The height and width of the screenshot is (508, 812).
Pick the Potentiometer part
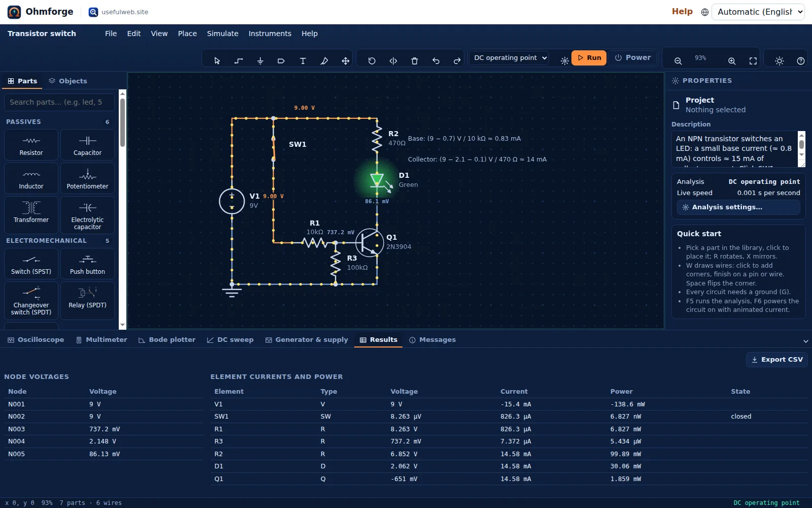tap(87, 179)
